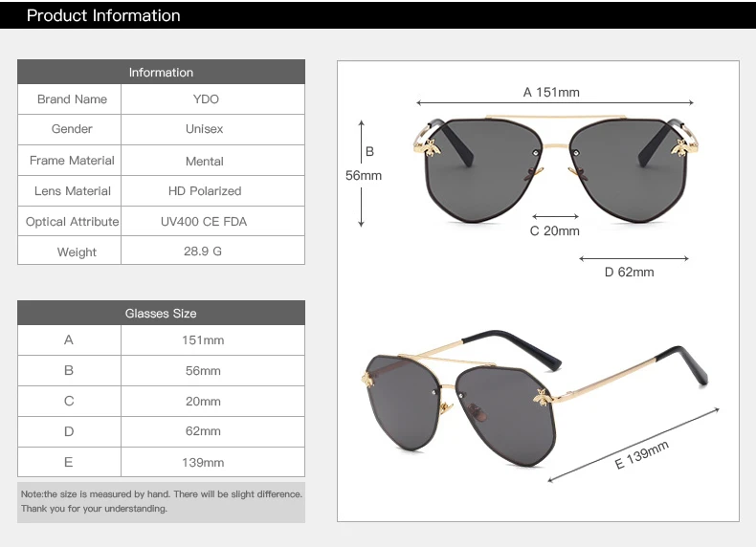Click the 'B' height label in diagram
Viewport: 756px width, 547px height.
369,152
